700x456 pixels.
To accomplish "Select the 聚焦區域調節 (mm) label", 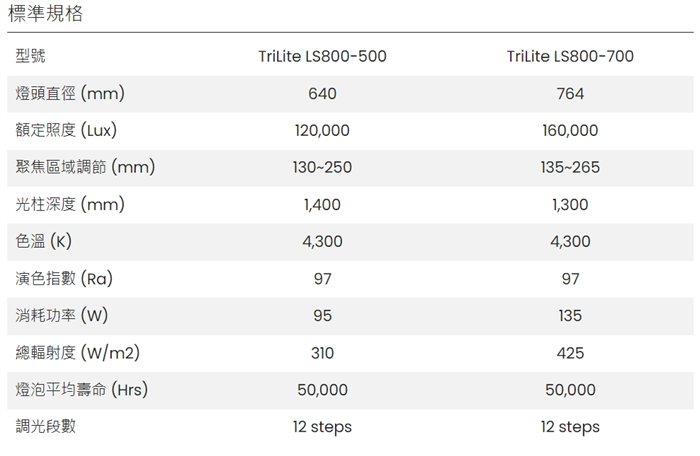I will [85, 167].
